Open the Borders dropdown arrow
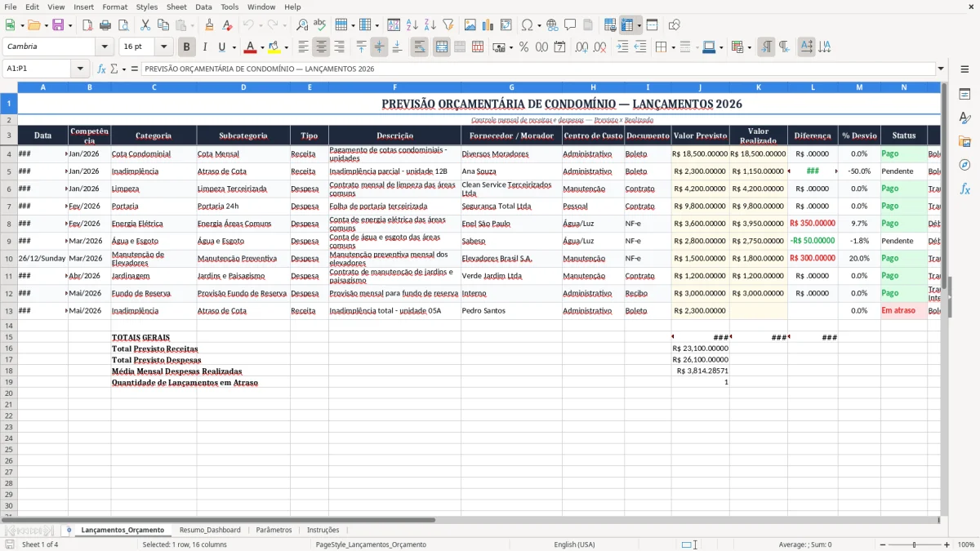This screenshot has width=980, height=551. coord(673,47)
